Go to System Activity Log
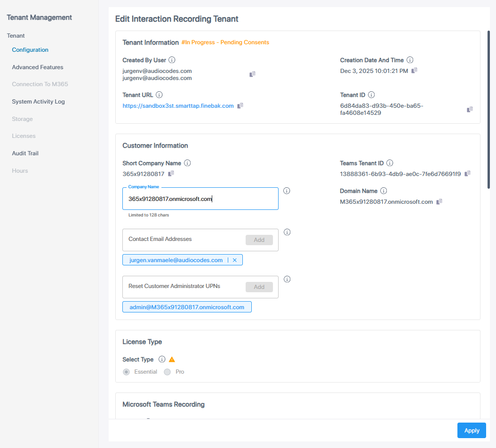The image size is (496, 448). pos(38,102)
